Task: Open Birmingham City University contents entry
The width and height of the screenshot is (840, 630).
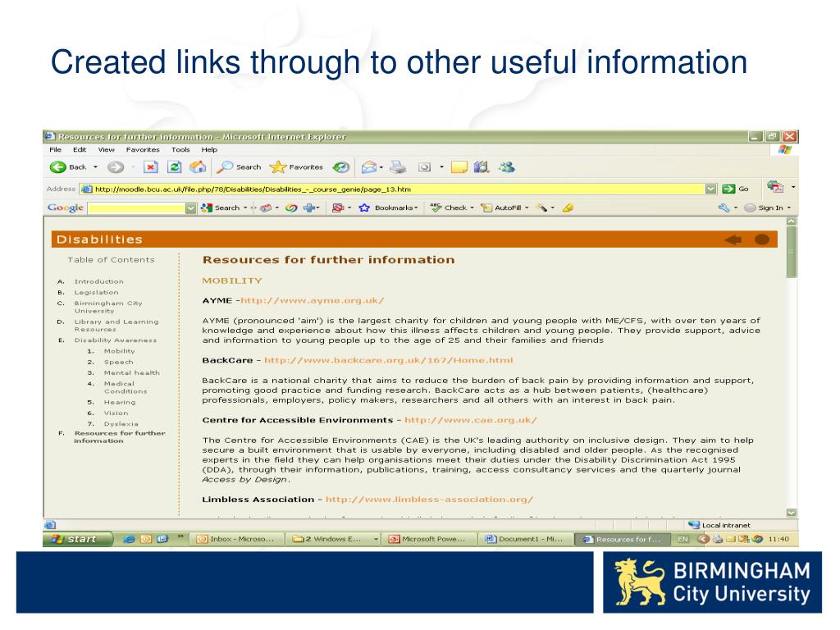Action: point(108,307)
